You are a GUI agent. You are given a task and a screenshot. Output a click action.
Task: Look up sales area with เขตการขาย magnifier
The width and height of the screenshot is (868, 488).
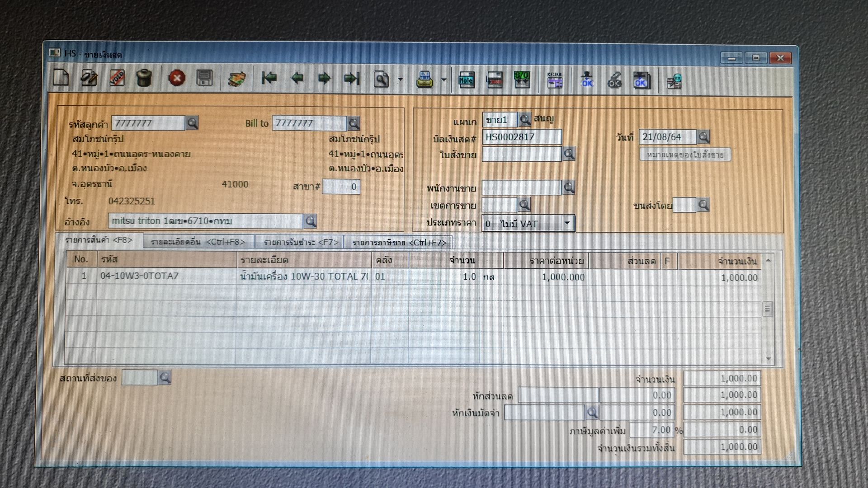click(524, 205)
